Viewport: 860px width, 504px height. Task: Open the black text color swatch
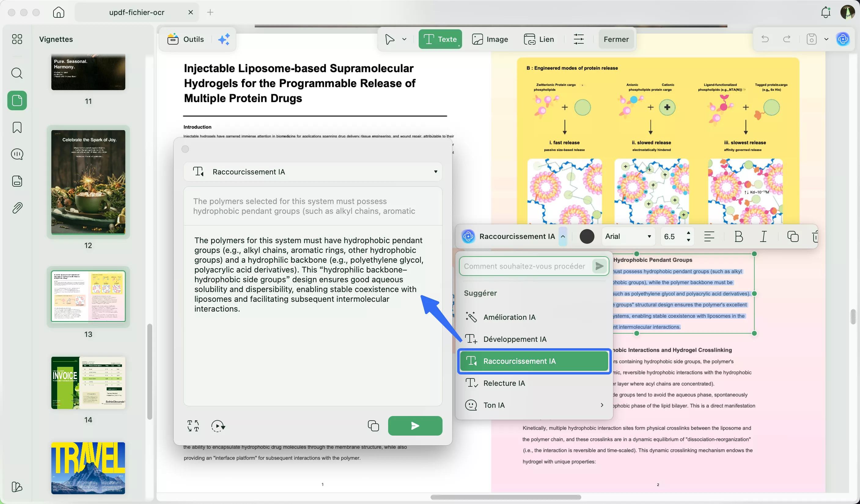[x=587, y=236]
